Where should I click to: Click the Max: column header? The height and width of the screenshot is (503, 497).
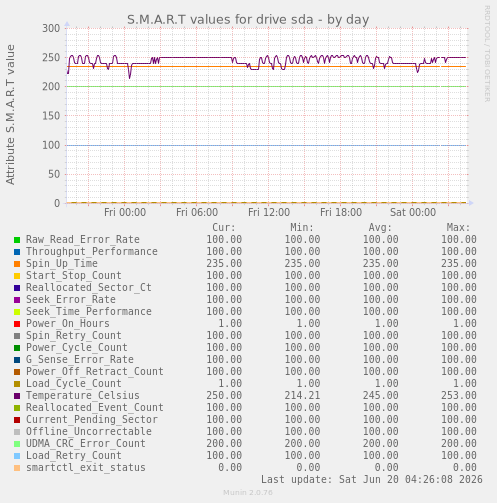[x=458, y=228]
